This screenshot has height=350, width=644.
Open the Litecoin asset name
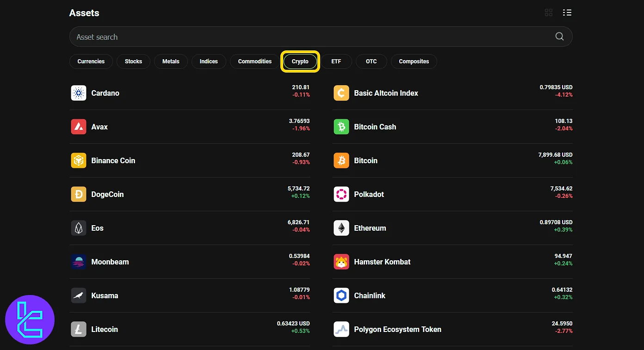(105, 329)
